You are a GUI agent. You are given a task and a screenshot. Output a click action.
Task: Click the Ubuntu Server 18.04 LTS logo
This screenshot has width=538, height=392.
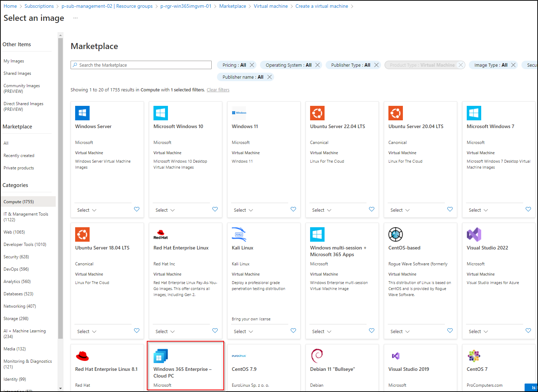82,235
